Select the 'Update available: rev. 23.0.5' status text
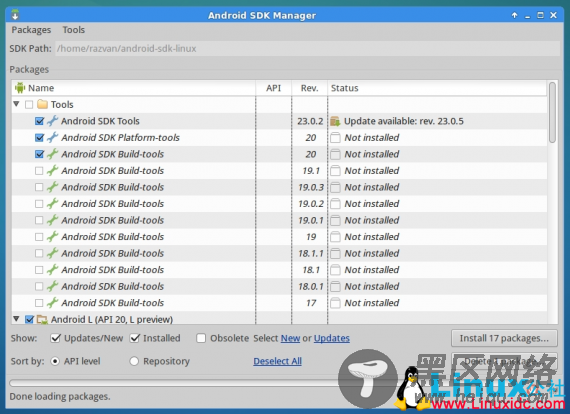Screen dimensions: 570x414 pyautogui.click(x=404, y=121)
